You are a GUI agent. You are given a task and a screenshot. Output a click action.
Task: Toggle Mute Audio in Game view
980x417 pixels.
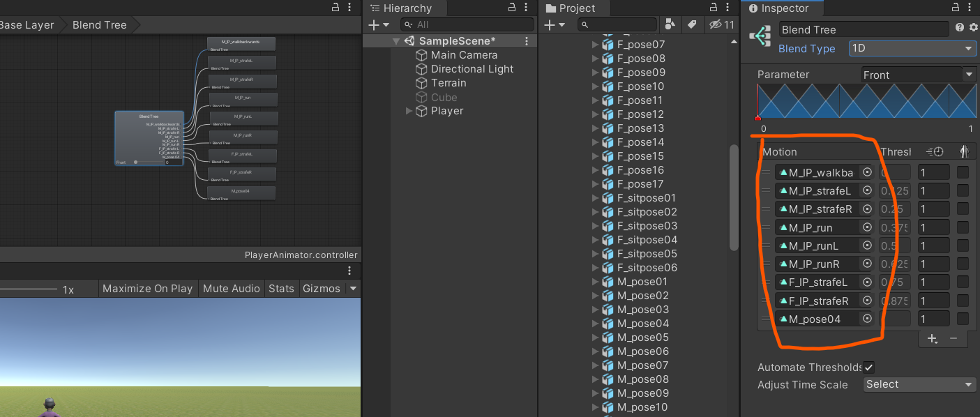coord(231,289)
